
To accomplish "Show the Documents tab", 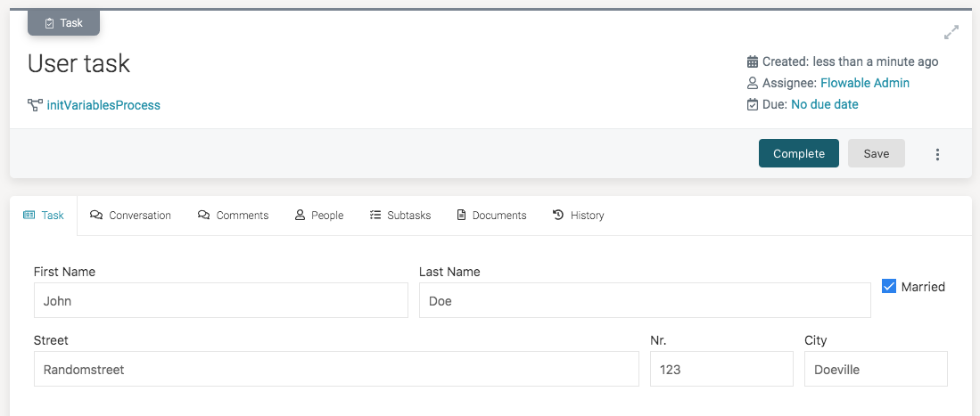I will pos(492,216).
